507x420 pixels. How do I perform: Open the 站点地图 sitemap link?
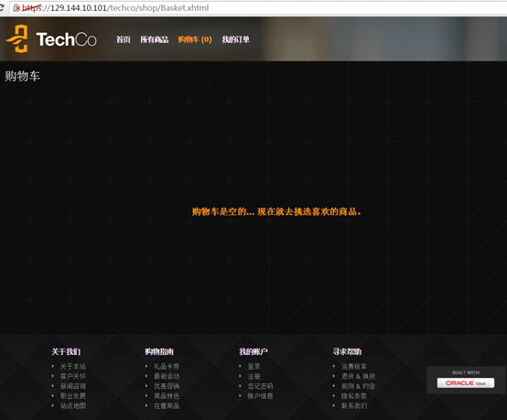click(x=73, y=405)
